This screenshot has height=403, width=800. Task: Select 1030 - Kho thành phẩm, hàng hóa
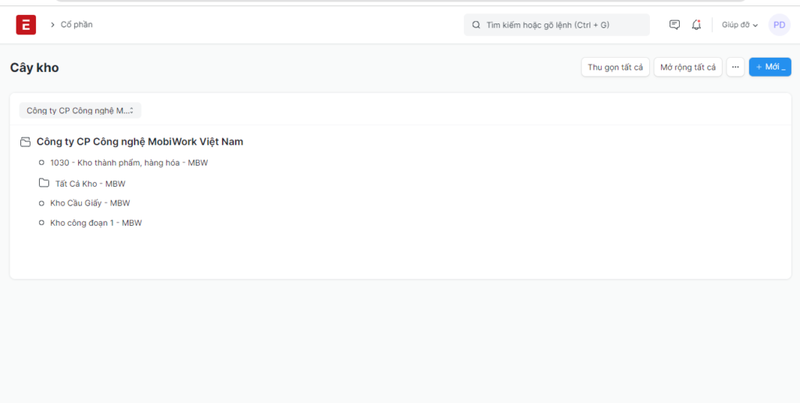(128, 162)
